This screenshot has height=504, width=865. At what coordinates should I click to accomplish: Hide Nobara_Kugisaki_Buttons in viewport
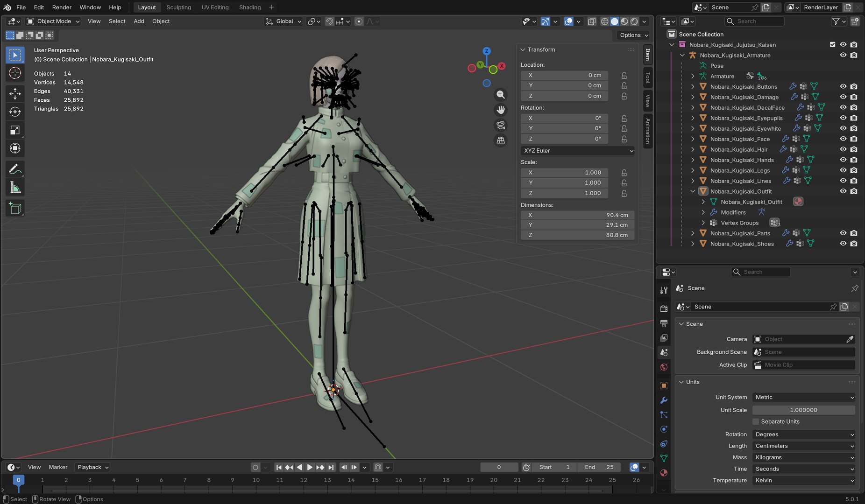843,86
